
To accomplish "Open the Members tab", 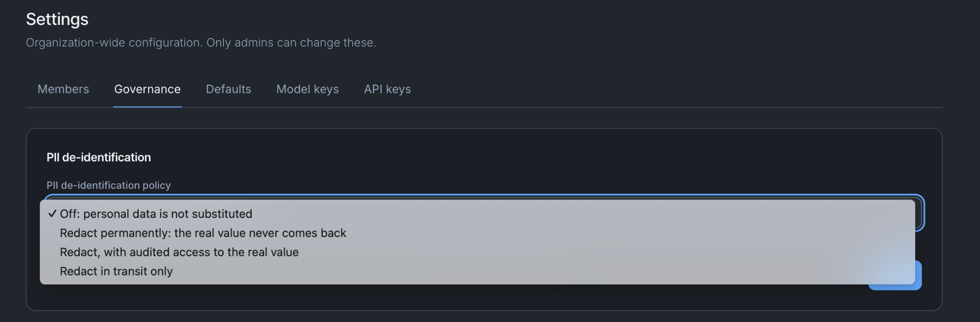I will click(63, 89).
